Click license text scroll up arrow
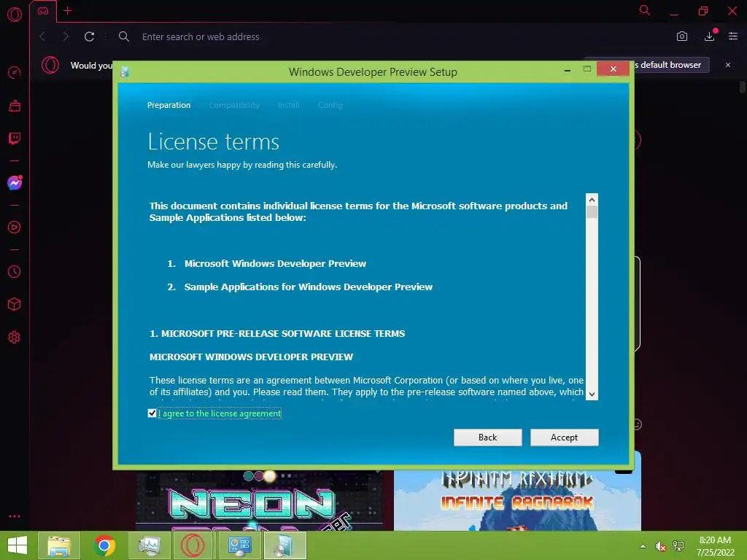747x560 pixels. (592, 199)
